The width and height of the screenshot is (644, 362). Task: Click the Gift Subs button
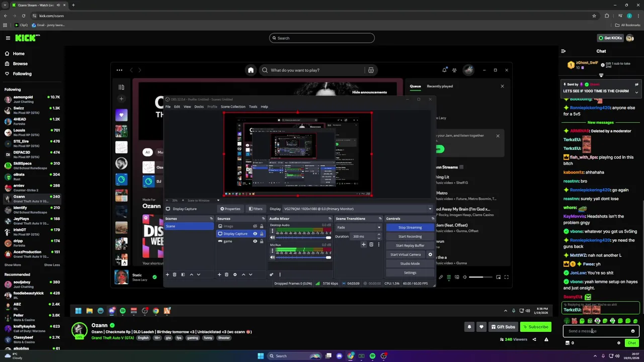pyautogui.click(x=503, y=327)
